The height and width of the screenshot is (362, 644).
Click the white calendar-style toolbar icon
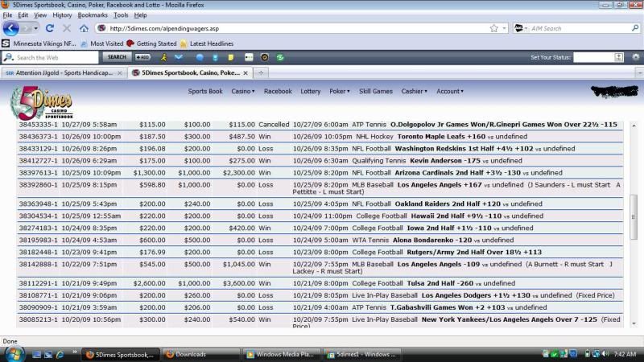pos(249,57)
